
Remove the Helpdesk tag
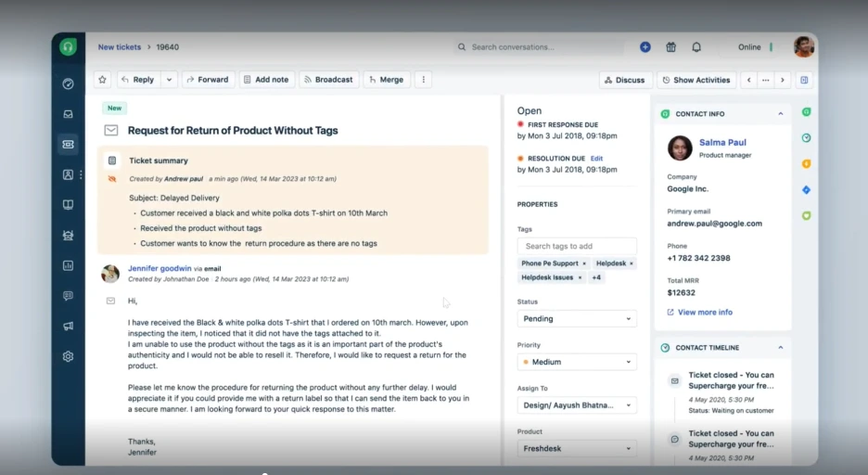coord(632,263)
